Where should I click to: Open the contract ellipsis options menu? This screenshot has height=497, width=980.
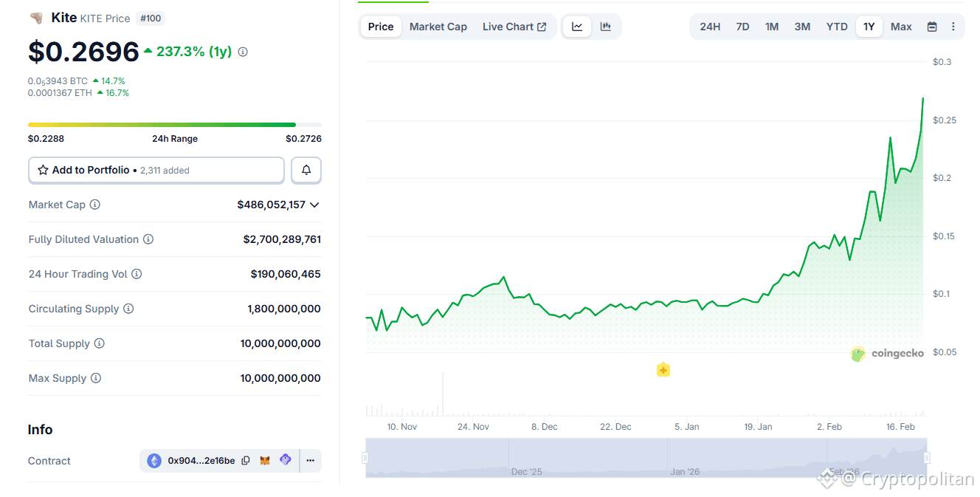(310, 459)
